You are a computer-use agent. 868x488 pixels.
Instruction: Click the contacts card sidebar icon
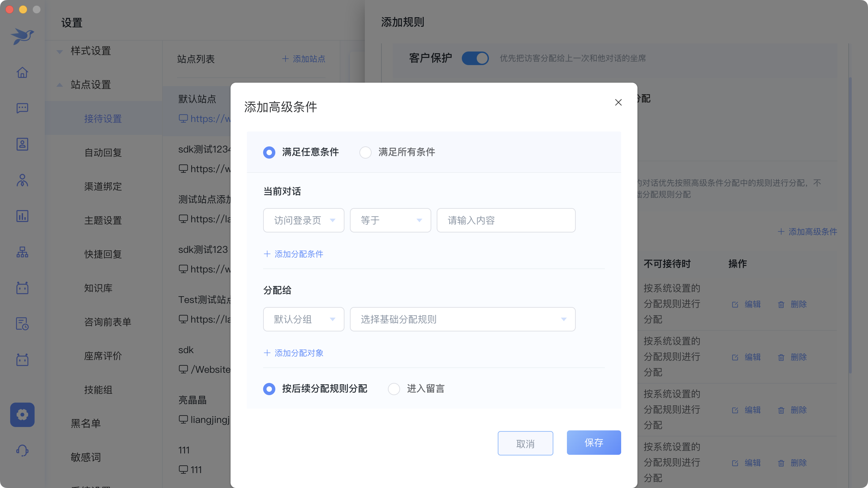(22, 144)
